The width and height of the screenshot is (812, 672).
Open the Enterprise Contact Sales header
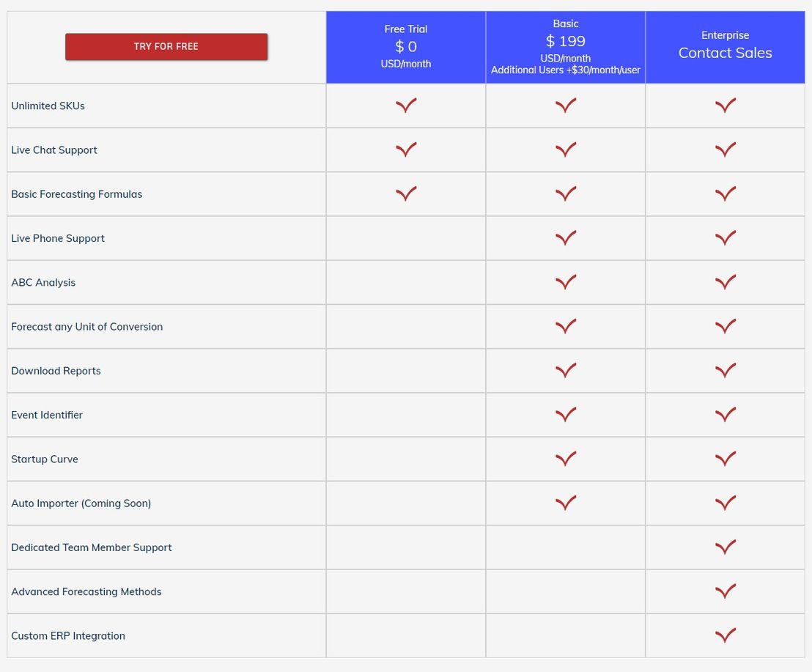click(725, 47)
